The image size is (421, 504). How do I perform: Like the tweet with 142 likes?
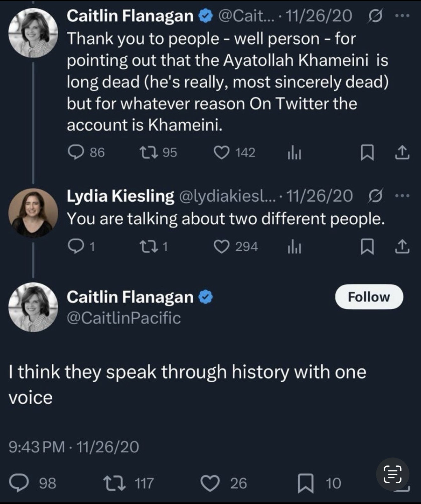222,152
